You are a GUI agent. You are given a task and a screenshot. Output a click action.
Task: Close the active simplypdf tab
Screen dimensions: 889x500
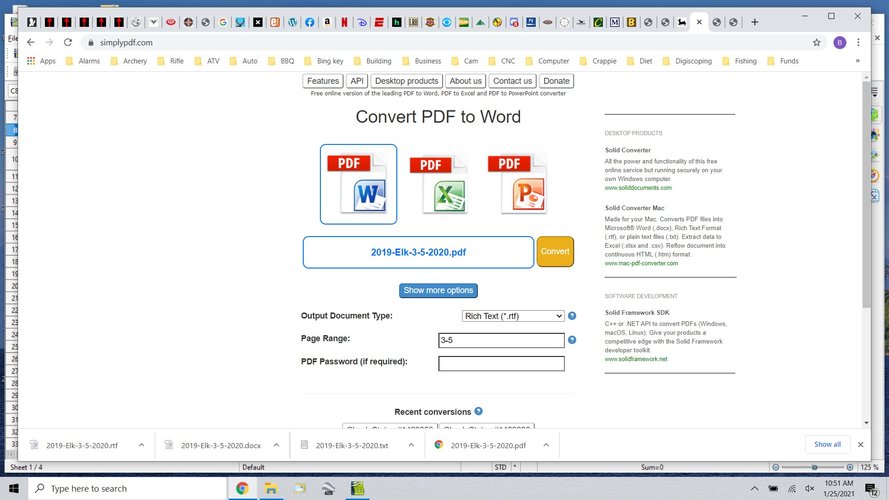pyautogui.click(x=699, y=22)
